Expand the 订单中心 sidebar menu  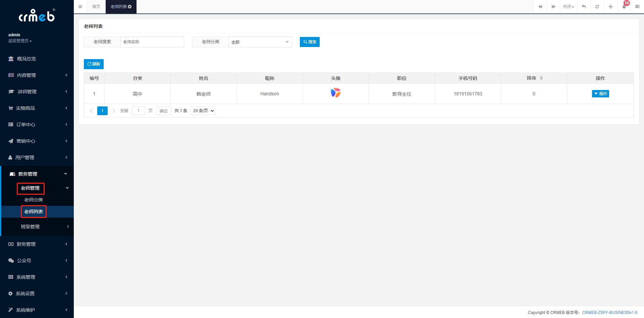[x=37, y=125]
